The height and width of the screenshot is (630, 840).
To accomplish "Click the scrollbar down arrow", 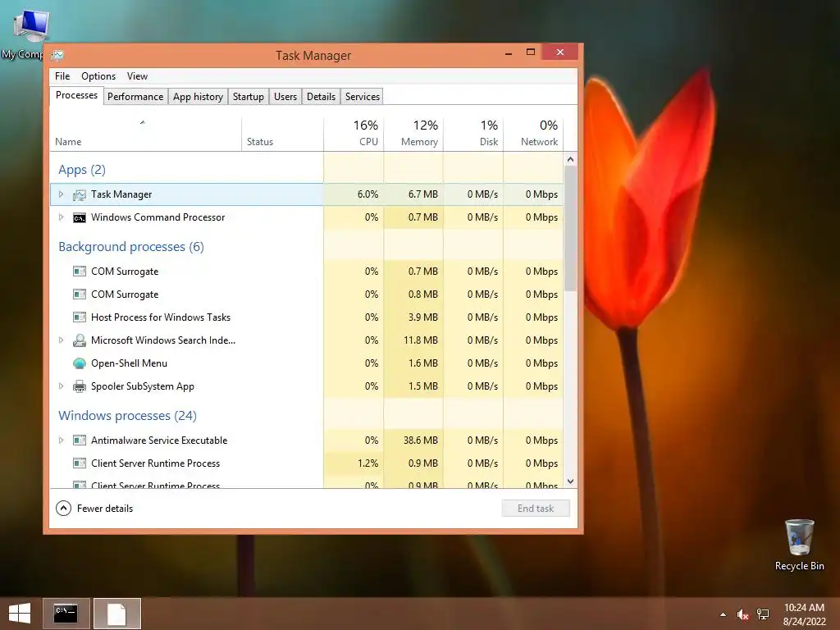I will tap(571, 482).
